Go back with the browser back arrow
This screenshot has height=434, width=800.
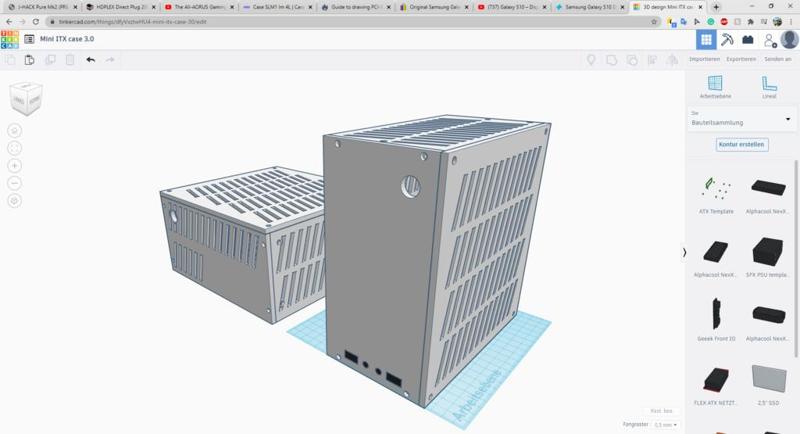point(9,22)
